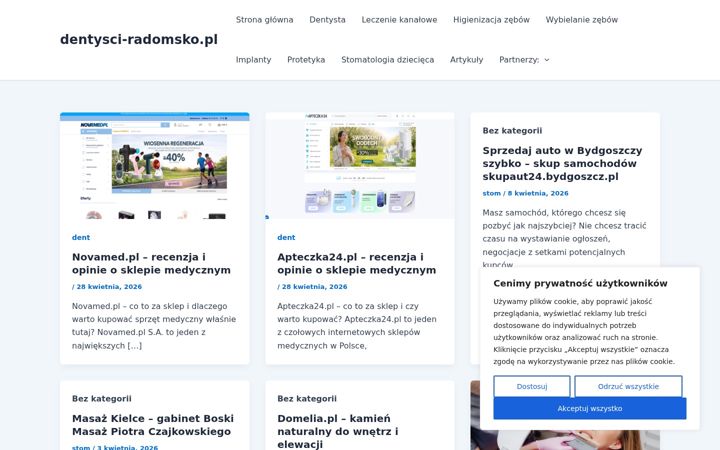Open Bez kategorii above Sprzedaj auto article

pyautogui.click(x=512, y=131)
